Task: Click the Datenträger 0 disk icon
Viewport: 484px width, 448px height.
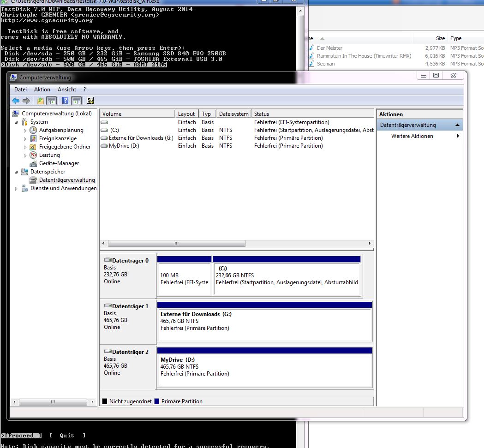Action: coord(108,260)
